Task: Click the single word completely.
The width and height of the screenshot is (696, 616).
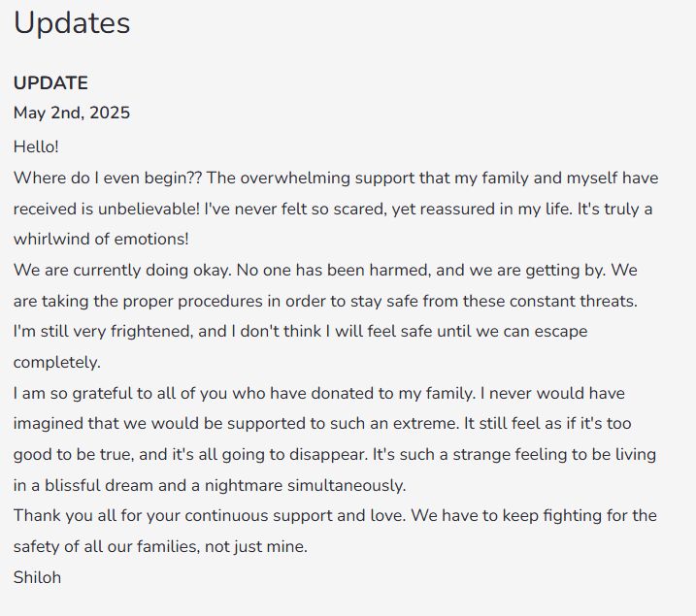Action: 57,363
